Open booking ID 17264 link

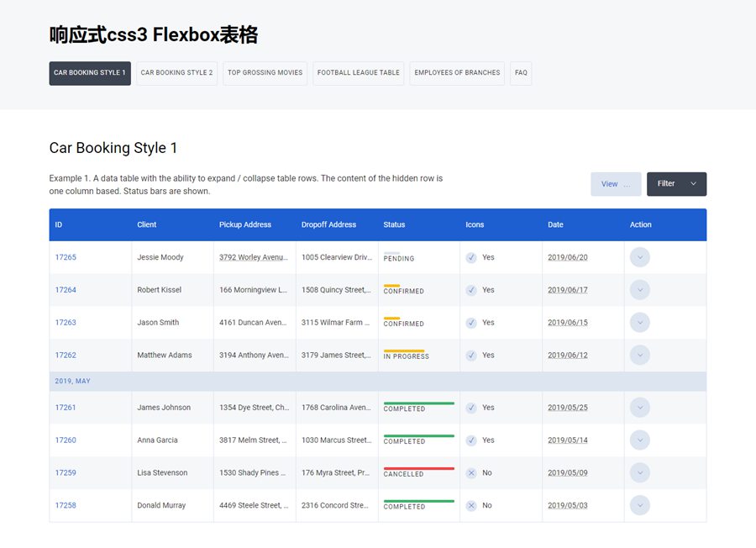click(x=66, y=290)
